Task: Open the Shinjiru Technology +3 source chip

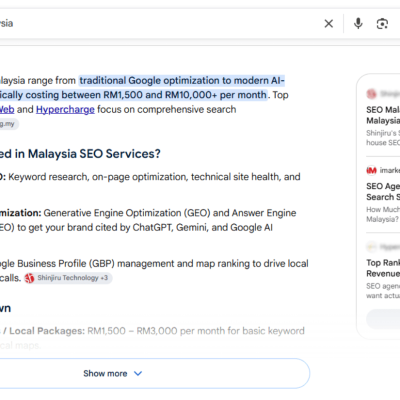Action: [x=68, y=278]
